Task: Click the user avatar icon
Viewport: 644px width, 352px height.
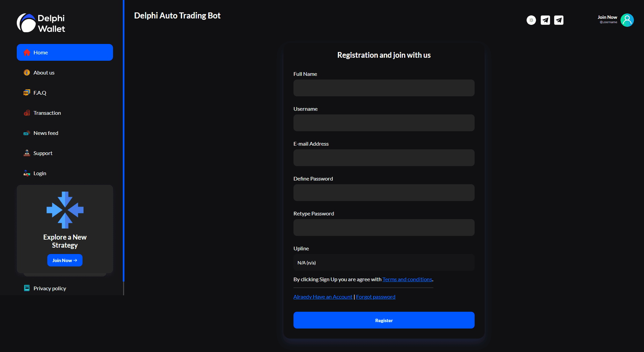Action: click(627, 20)
